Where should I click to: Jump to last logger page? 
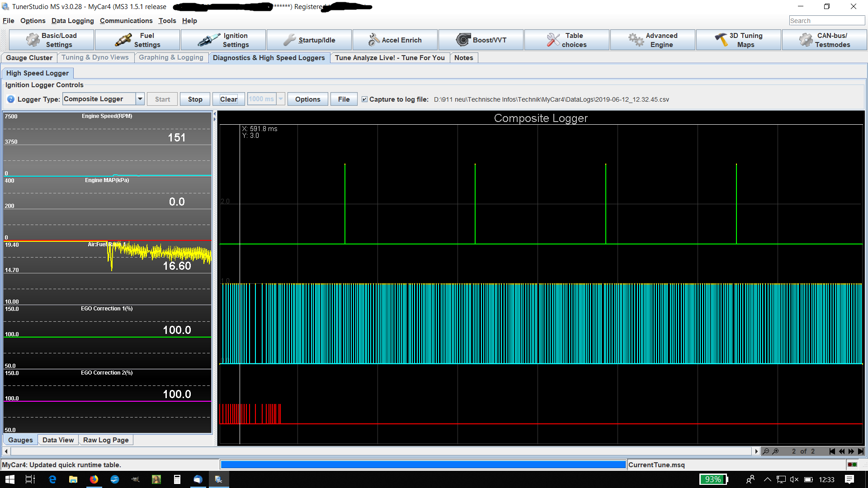pos(861,451)
